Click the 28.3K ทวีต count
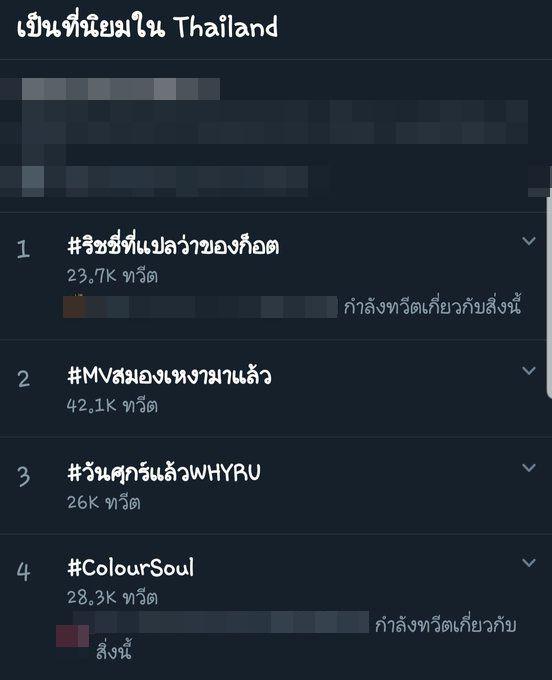Viewport: 552px width, 680px height. 112,598
